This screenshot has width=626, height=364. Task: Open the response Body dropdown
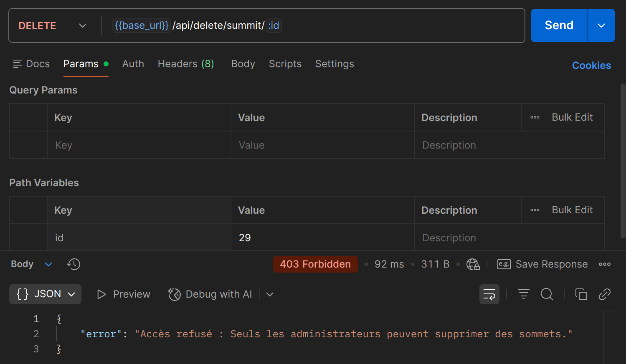31,264
